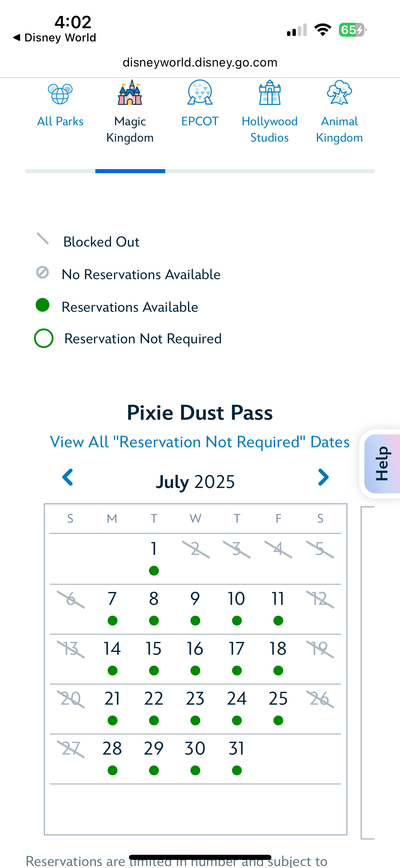The height and width of the screenshot is (868, 400).
Task: Tap the Disney World back arrow
Action: (x=17, y=37)
